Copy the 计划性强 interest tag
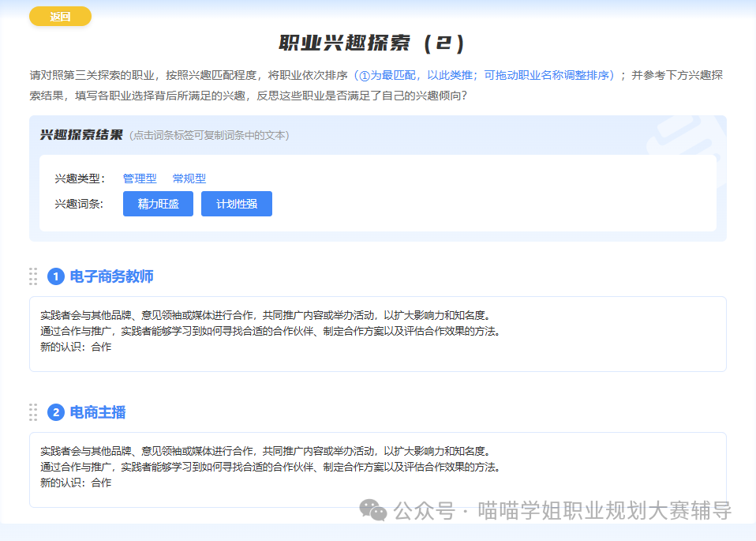Image resolution: width=756 pixels, height=541 pixels. pos(236,204)
